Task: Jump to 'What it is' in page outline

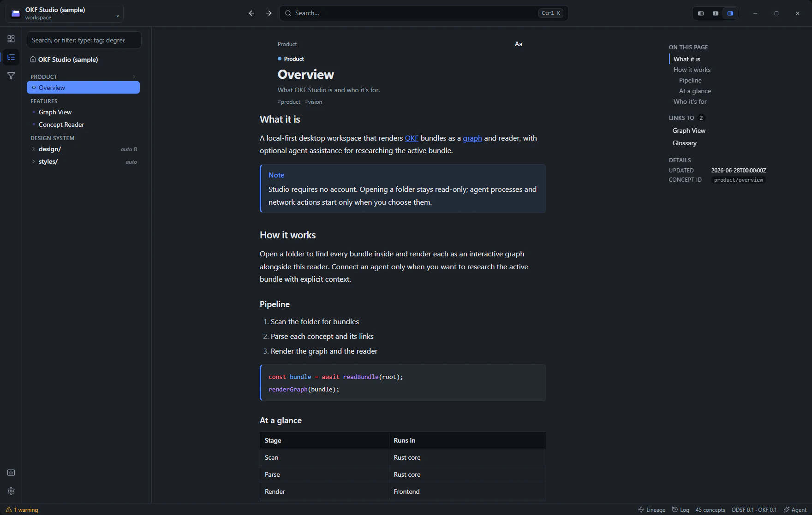Action: [x=687, y=59]
